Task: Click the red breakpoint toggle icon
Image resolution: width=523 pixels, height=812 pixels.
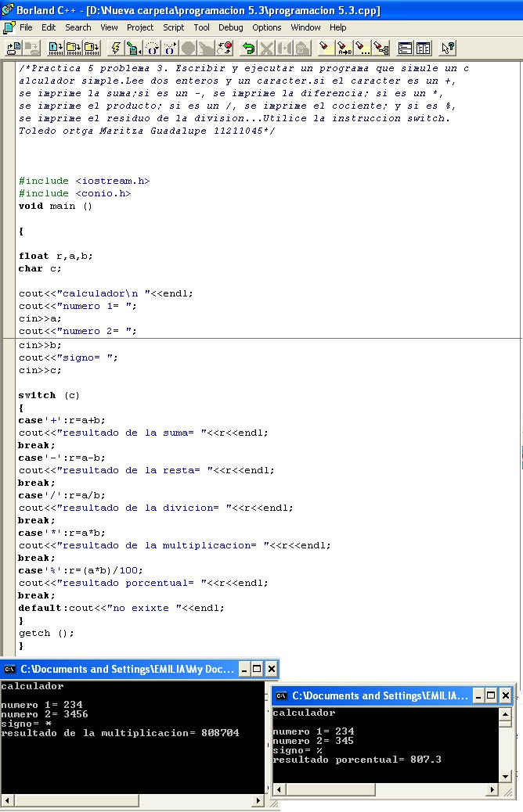Action: click(x=225, y=49)
